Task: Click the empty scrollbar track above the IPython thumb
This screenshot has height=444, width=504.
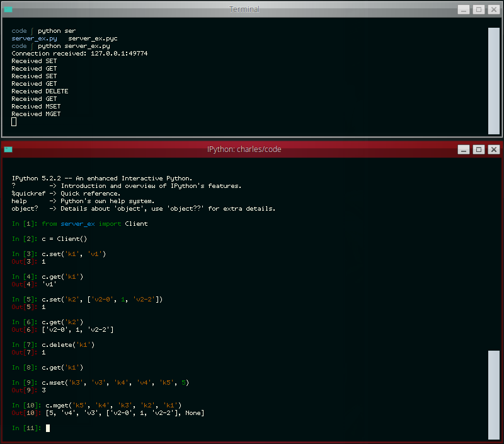Action: pyautogui.click(x=493, y=252)
